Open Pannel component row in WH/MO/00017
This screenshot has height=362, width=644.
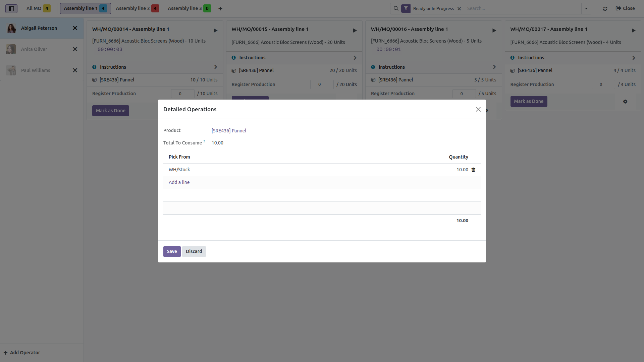point(573,70)
